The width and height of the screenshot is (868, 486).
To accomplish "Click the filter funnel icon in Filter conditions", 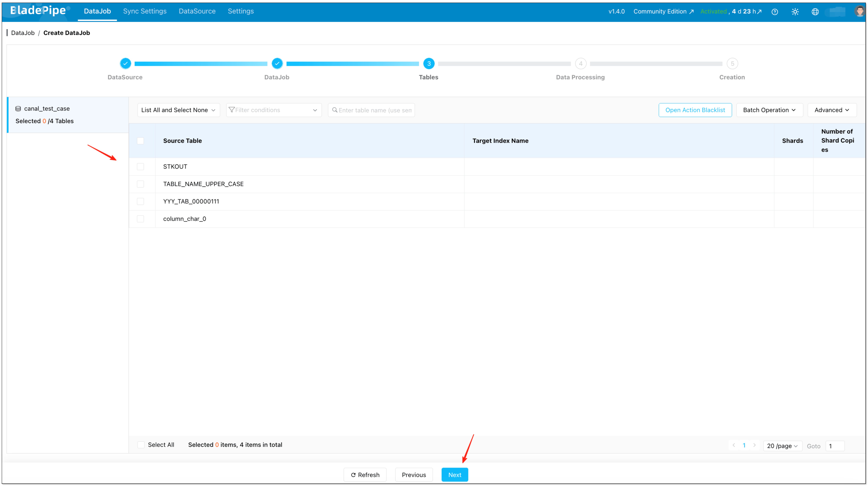I will pos(232,110).
